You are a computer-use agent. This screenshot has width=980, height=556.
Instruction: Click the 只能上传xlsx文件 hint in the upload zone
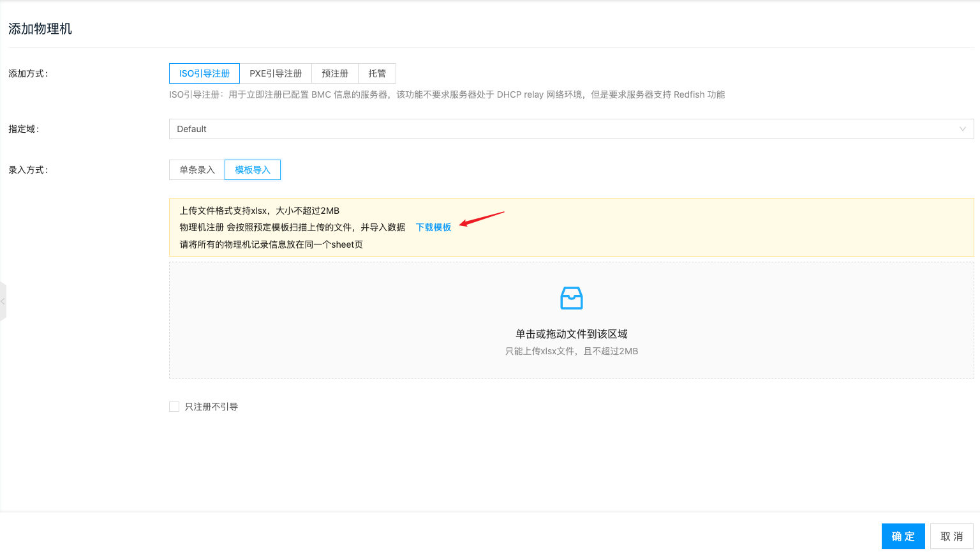point(571,351)
